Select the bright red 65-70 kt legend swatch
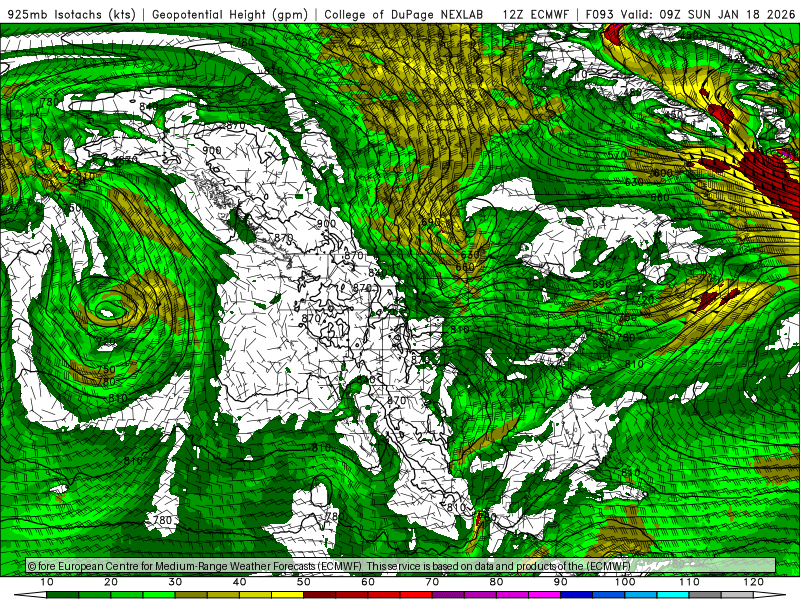This screenshot has height=600, width=800. pos(416,595)
